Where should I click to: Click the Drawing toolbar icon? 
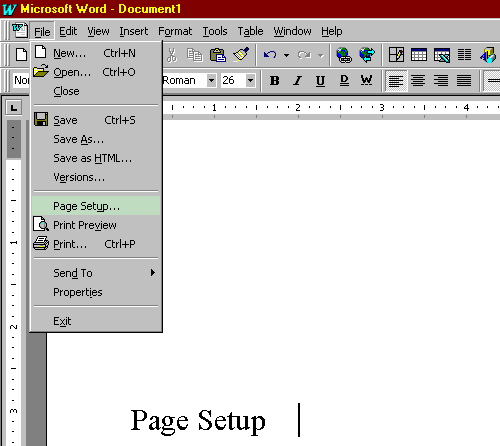click(x=488, y=55)
